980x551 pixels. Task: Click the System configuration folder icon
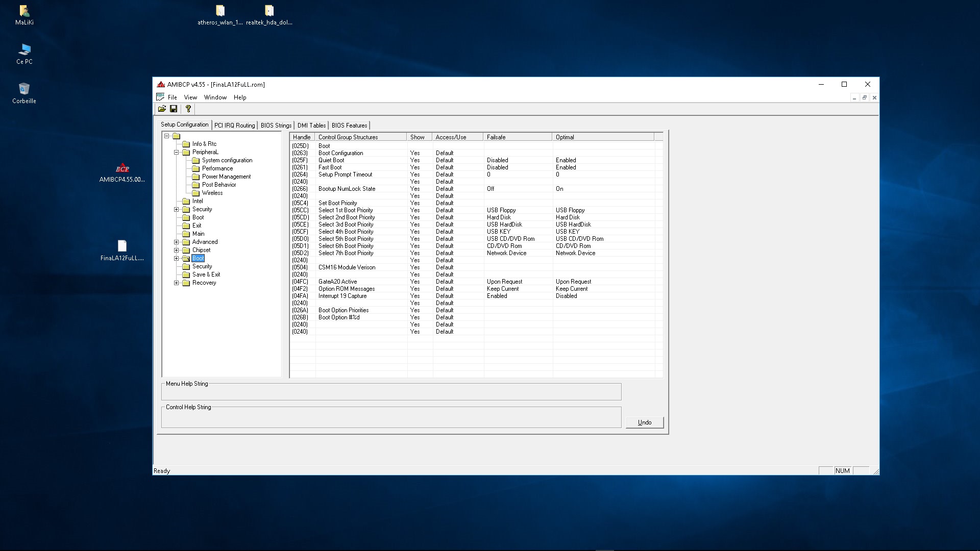coord(196,161)
